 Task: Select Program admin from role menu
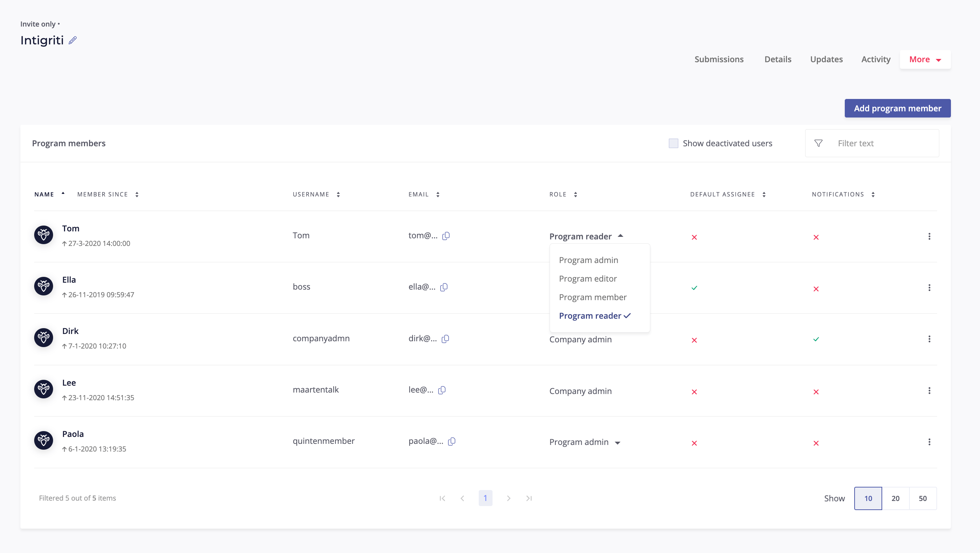588,260
